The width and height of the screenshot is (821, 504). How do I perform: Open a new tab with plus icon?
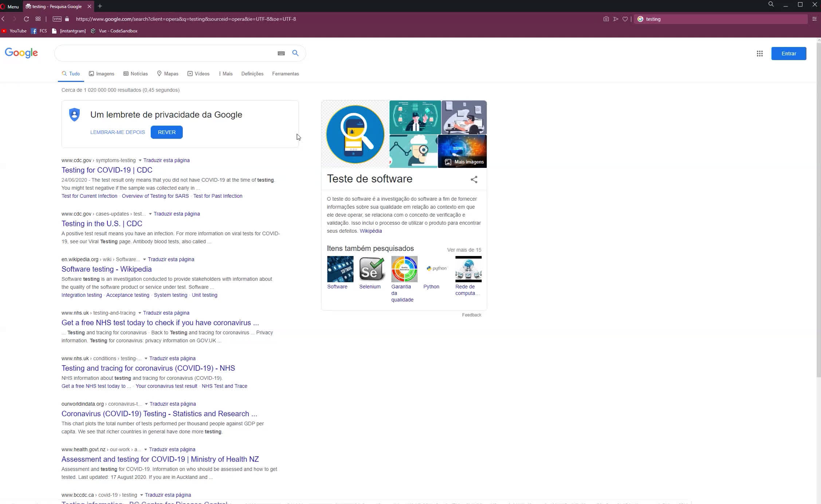point(100,6)
